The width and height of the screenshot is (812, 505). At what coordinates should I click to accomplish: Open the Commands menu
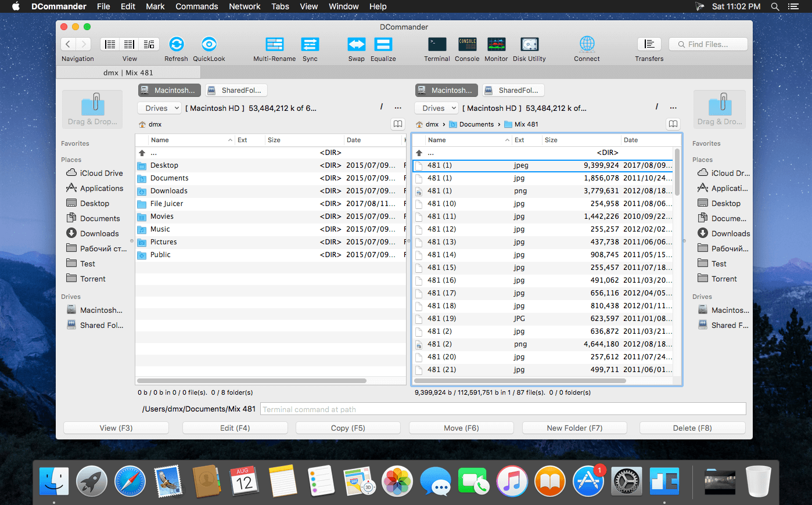pos(197,6)
